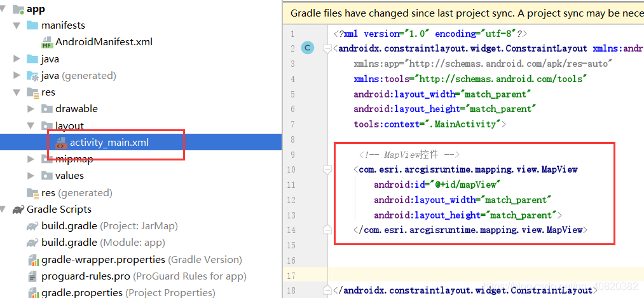Click the android:id mapView attribute line

437,185
